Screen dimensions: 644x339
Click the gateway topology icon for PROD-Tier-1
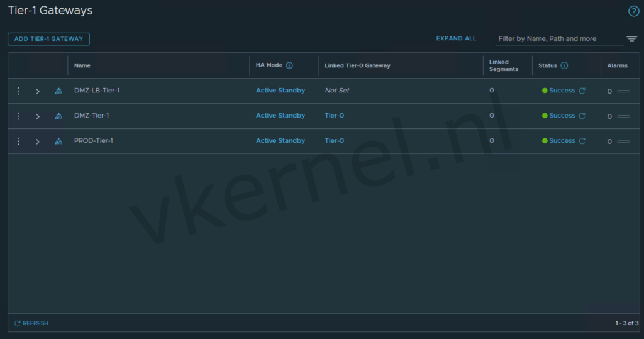pos(58,142)
